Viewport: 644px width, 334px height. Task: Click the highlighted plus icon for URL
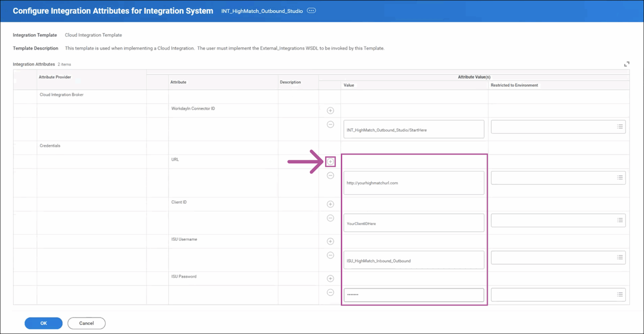point(330,161)
